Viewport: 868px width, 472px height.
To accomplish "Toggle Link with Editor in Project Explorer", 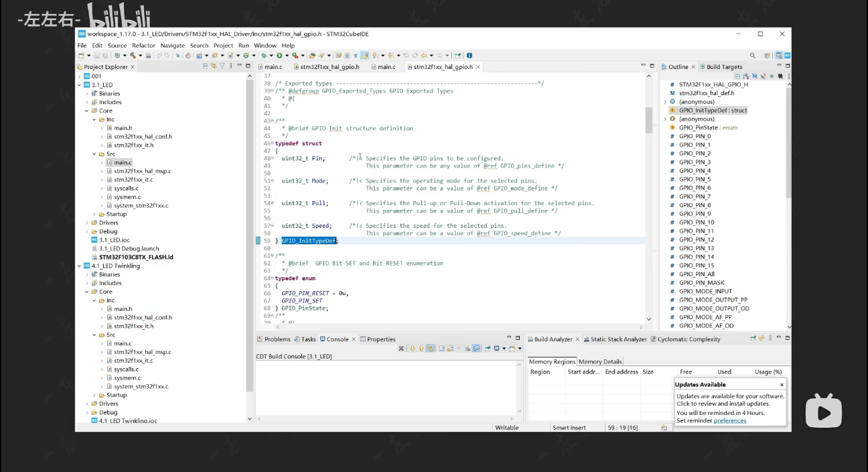I will tap(214, 66).
